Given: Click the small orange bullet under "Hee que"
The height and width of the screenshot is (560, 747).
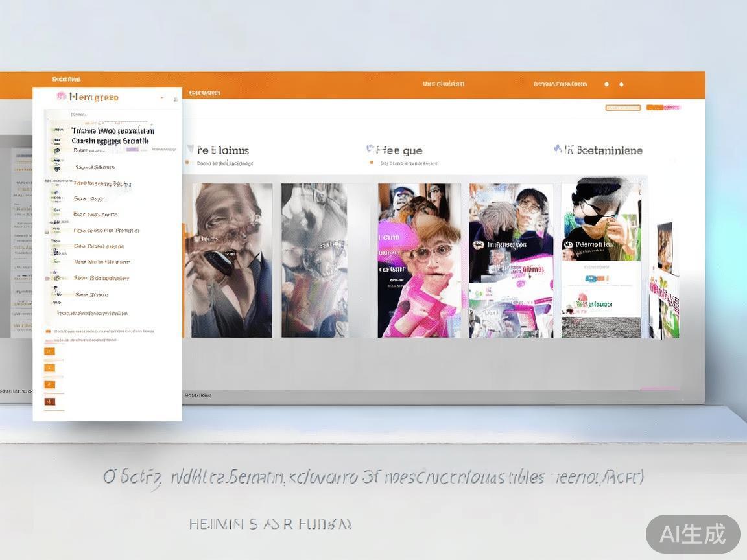Looking at the screenshot, I should 372,163.
